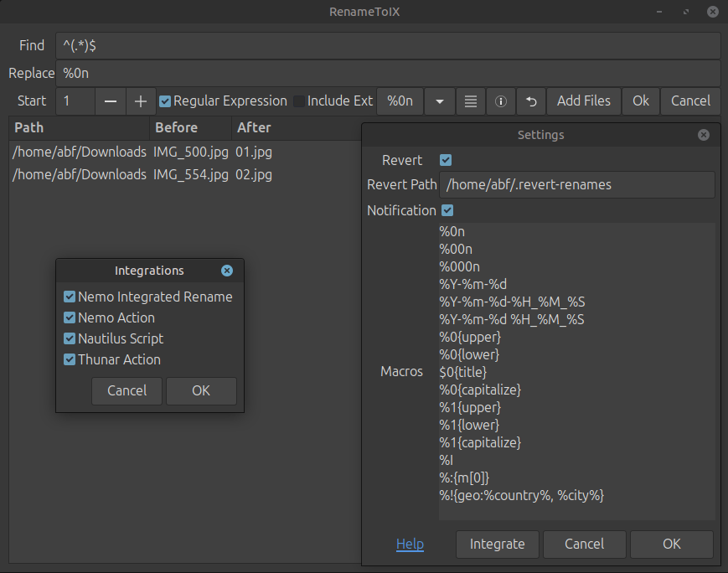Click the Integrate button
Viewport: 728px width, 573px height.
pyautogui.click(x=498, y=545)
